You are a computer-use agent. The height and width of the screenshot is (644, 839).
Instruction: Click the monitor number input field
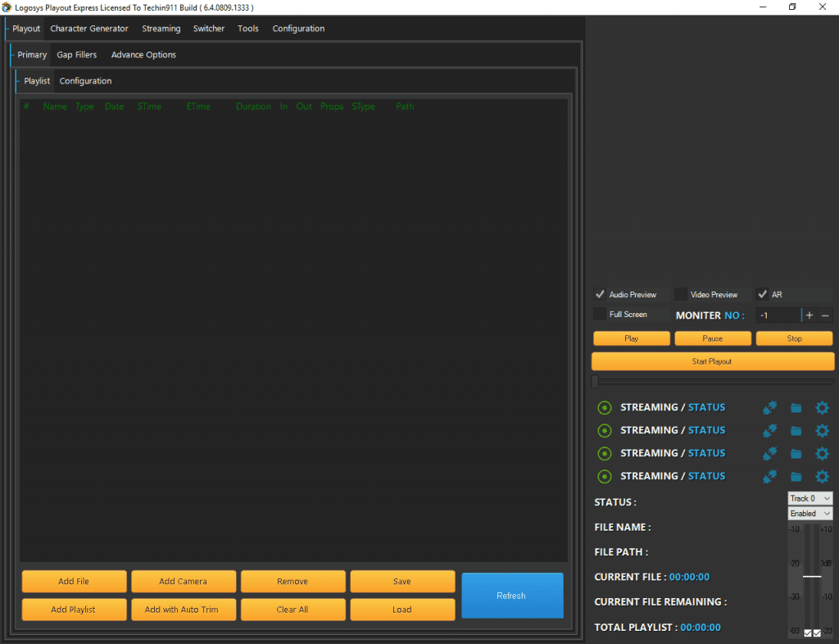point(778,315)
